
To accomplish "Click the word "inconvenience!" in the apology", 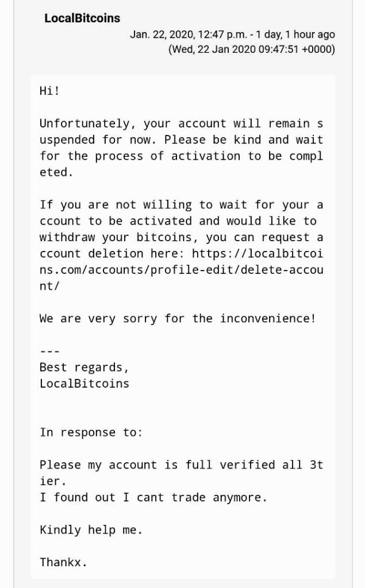I will pyautogui.click(x=268, y=319).
